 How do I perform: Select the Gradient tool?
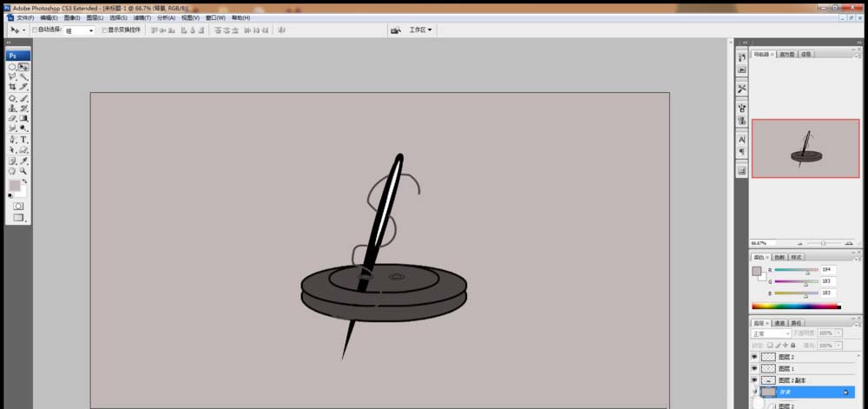coord(23,118)
